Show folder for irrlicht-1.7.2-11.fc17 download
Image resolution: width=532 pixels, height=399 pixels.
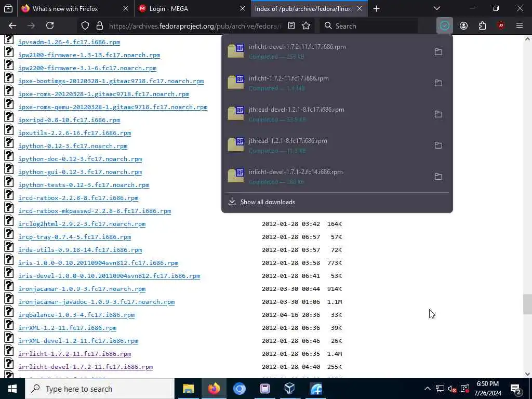tap(438, 83)
